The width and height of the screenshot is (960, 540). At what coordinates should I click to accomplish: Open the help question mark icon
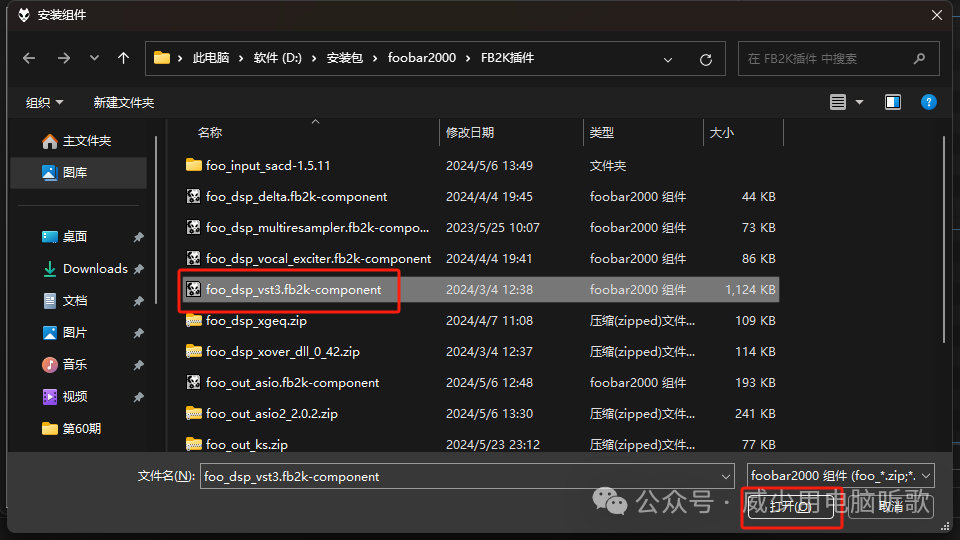[x=928, y=102]
